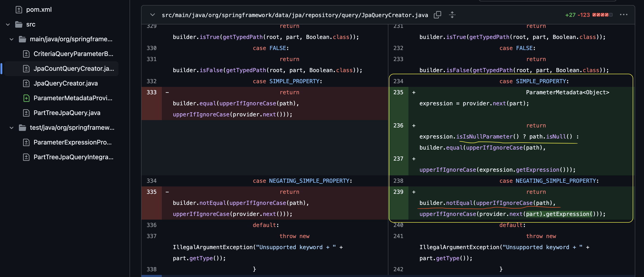644x277 pixels.
Task: Click the modified-file icon next to PartTreeJpaQuery.java
Action: [x=26, y=113]
